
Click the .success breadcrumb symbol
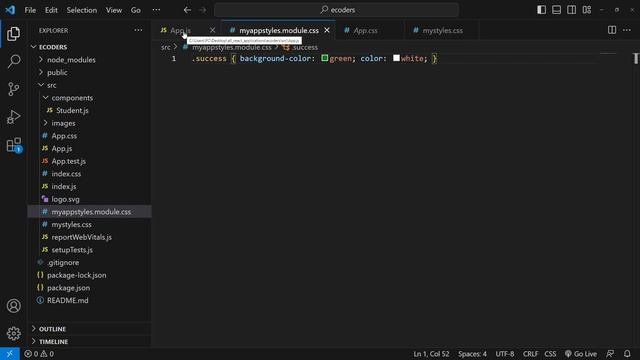[x=300, y=47]
